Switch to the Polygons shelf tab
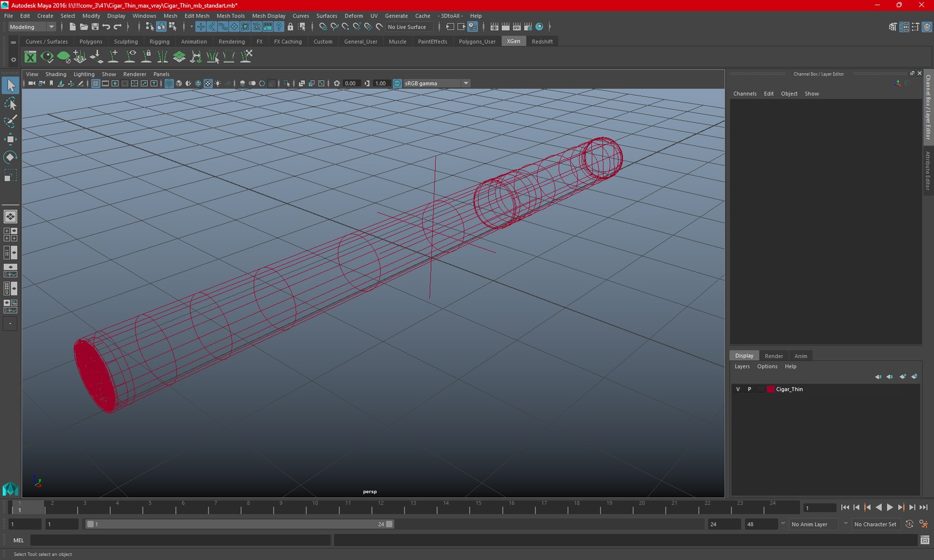 (91, 41)
